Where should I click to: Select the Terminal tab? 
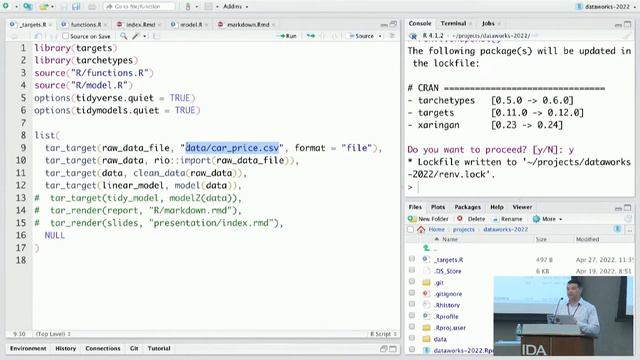(x=453, y=24)
